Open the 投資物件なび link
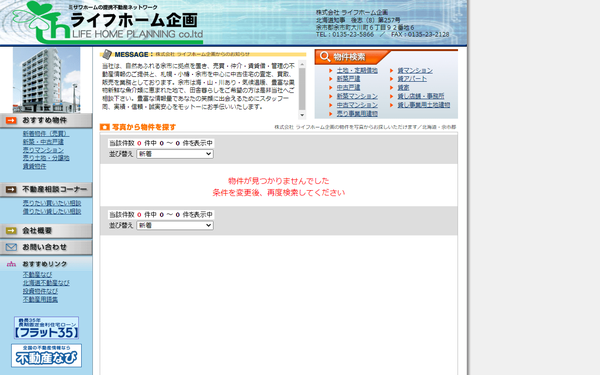Viewport: 600px width, 375px height. point(40,291)
